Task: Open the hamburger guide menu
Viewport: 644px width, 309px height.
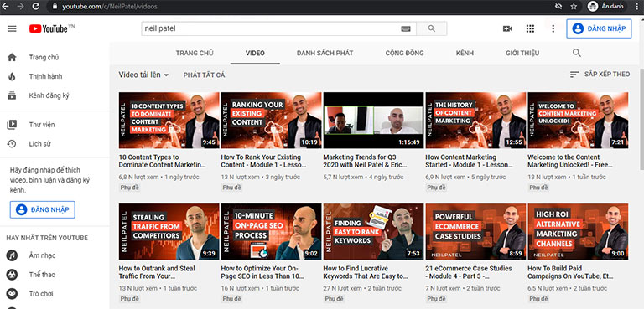Action: (12, 28)
